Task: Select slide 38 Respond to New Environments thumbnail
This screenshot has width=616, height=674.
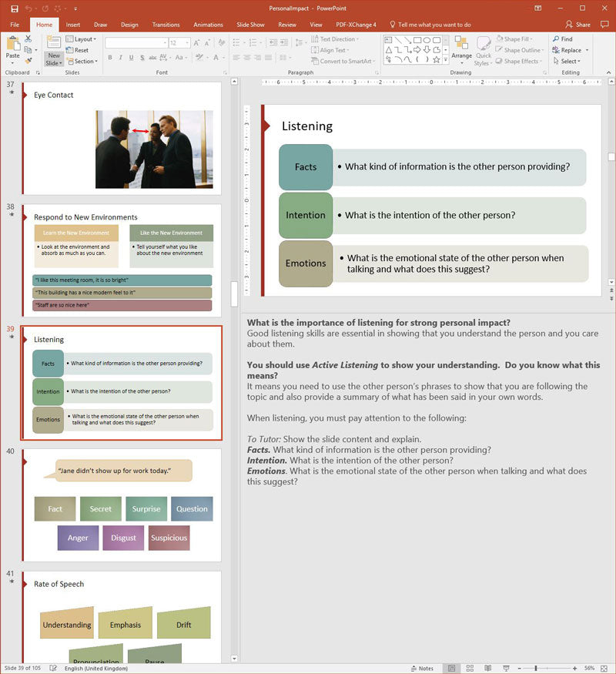Action: pos(122,260)
